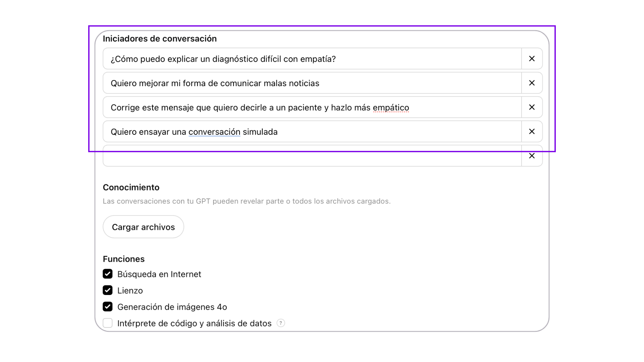The height and width of the screenshot is (362, 644).
Task: Focus the empty conversation starter field
Action: coord(312,156)
